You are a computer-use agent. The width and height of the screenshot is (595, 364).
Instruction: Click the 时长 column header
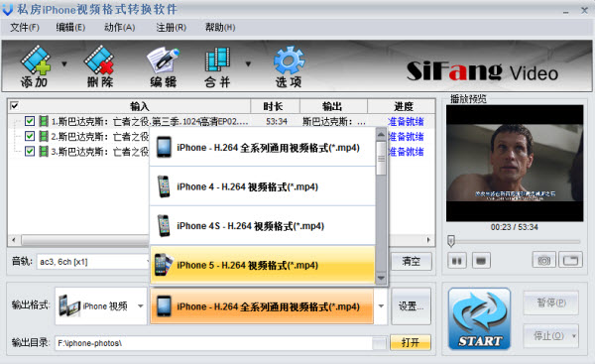(275, 106)
